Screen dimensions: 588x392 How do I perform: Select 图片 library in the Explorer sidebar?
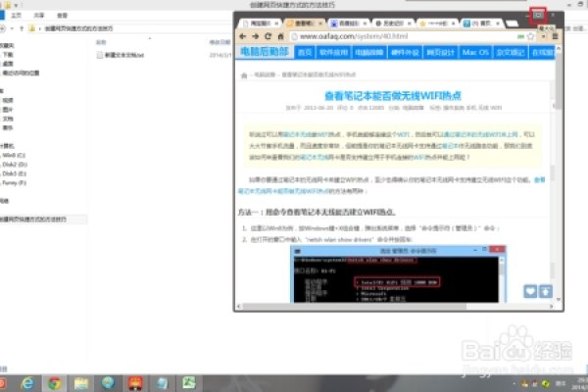click(8, 110)
